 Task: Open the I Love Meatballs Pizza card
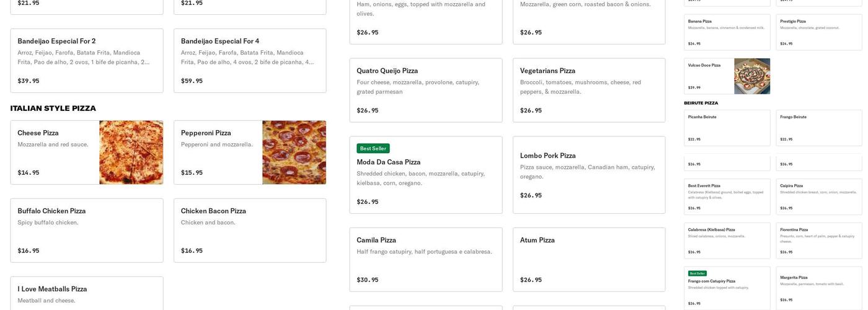click(87, 294)
